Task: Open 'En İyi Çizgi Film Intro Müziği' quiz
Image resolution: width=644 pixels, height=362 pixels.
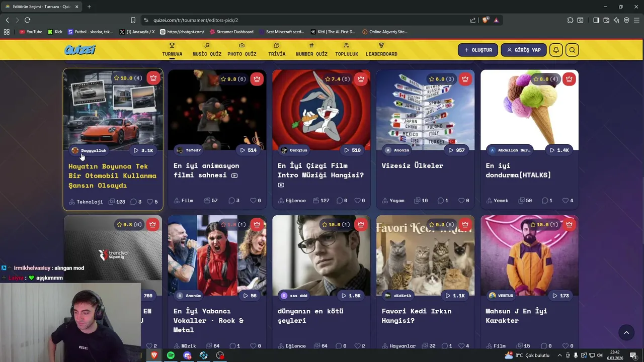Action: (x=320, y=175)
